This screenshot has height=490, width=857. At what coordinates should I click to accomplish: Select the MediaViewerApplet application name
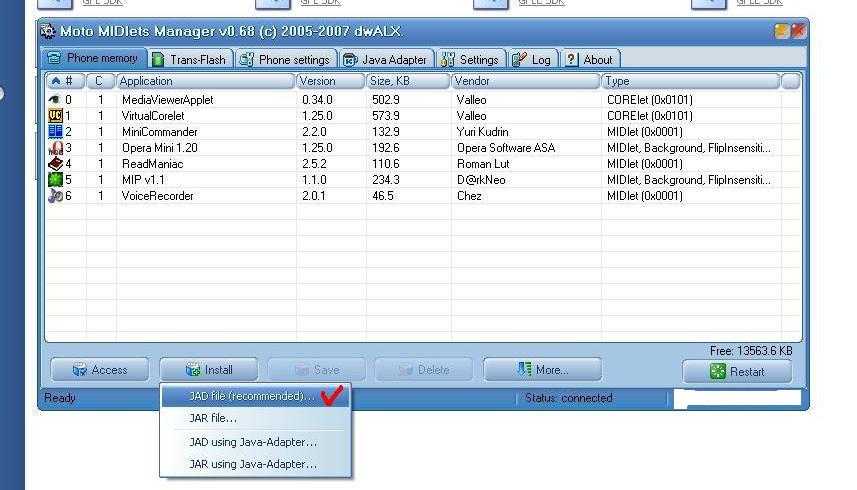167,99
